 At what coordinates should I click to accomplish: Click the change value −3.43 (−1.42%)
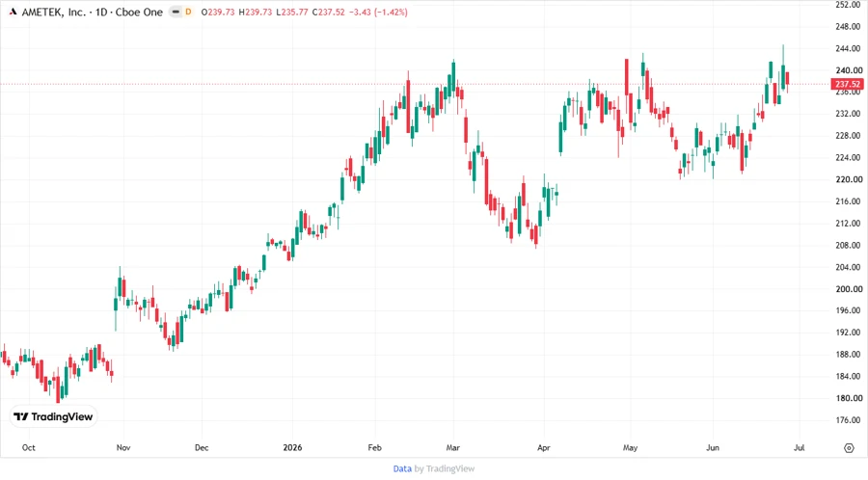pos(378,12)
